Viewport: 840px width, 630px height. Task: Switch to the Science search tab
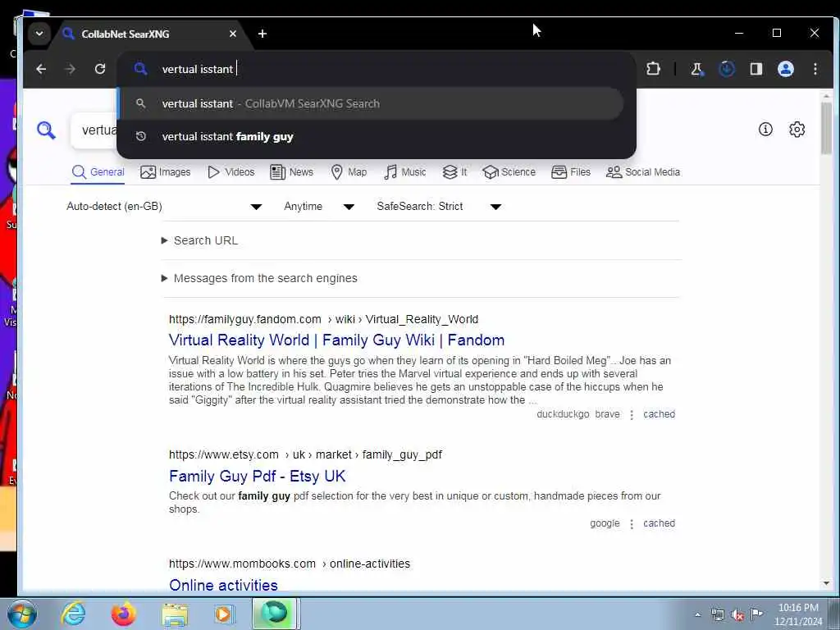[x=509, y=172]
